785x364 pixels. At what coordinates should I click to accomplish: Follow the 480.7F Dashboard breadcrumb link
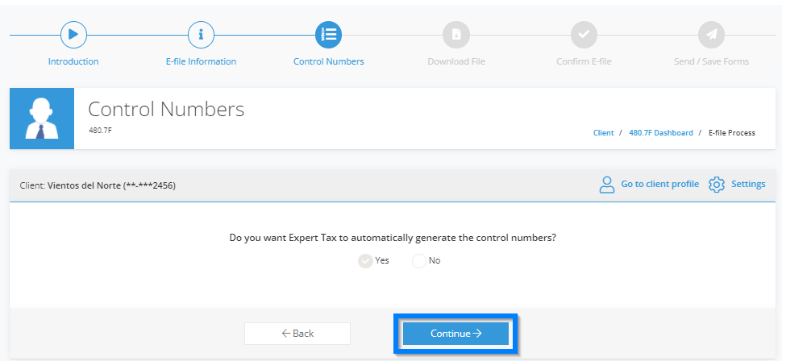pyautogui.click(x=661, y=133)
